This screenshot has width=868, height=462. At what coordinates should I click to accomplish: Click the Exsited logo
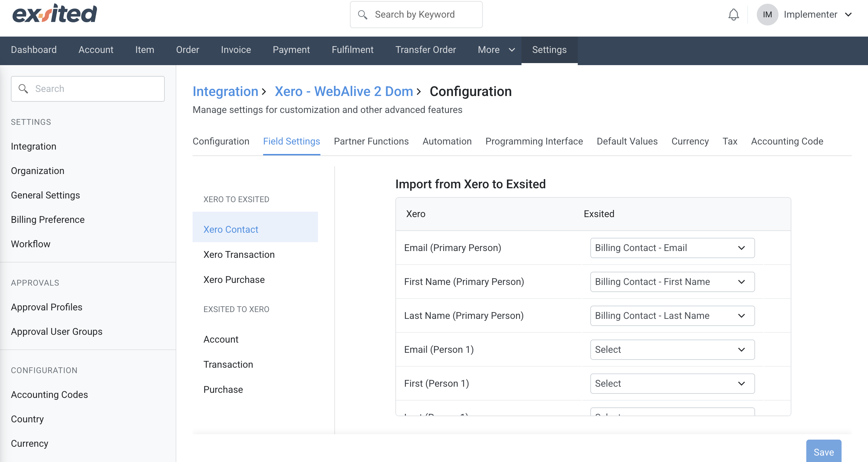(55, 14)
